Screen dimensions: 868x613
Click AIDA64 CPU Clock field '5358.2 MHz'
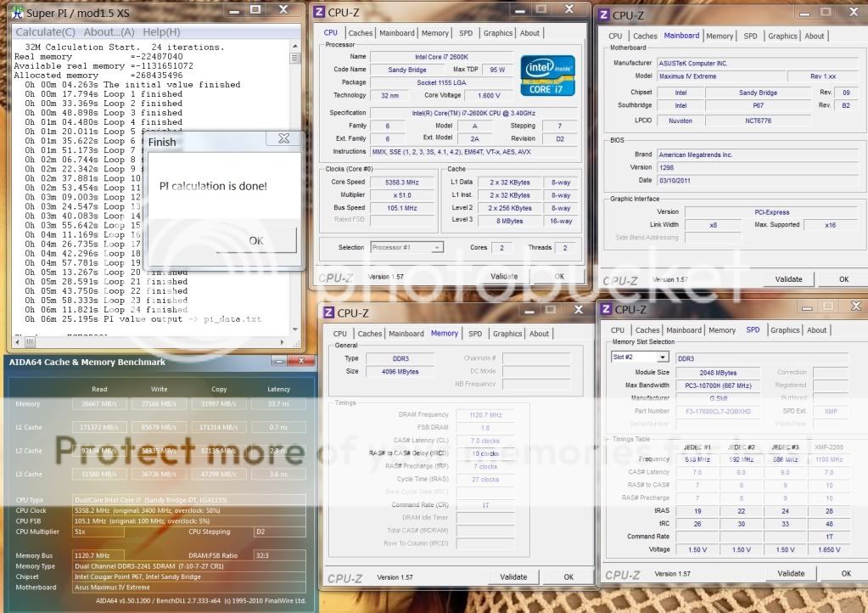(x=189, y=510)
